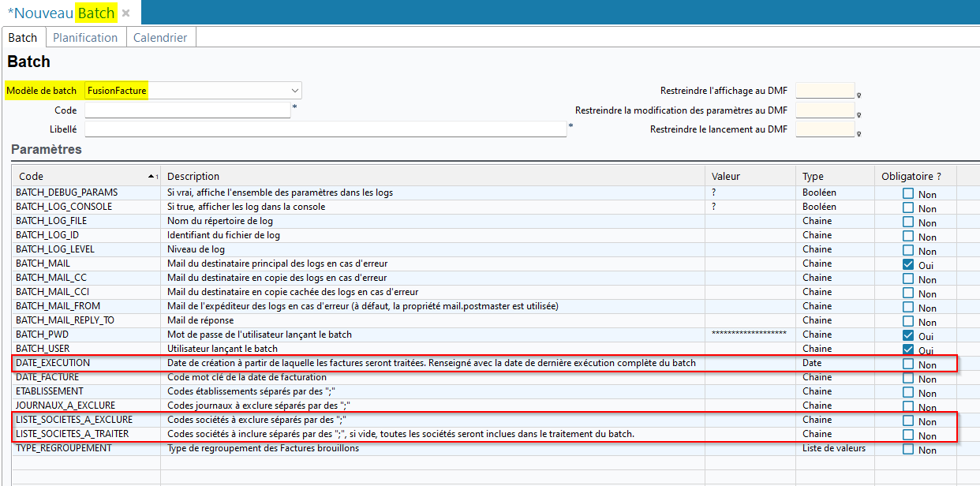Select the ETABLISSEMENT code cell
Screen dimensions: 980x486
(x=86, y=391)
